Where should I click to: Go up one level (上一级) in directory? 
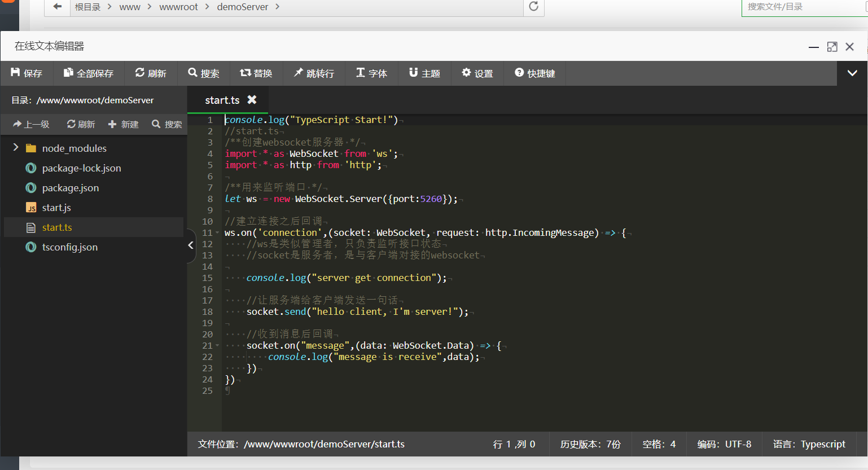coord(31,124)
